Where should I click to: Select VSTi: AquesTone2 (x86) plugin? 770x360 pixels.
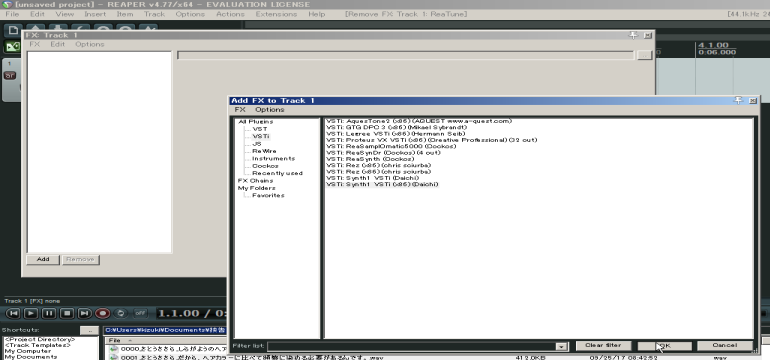point(419,121)
